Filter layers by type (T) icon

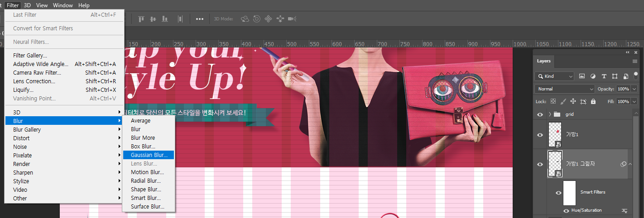(604, 76)
